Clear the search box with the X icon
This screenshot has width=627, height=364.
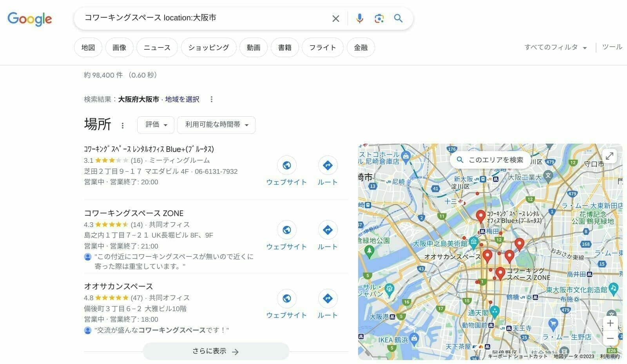coord(336,18)
